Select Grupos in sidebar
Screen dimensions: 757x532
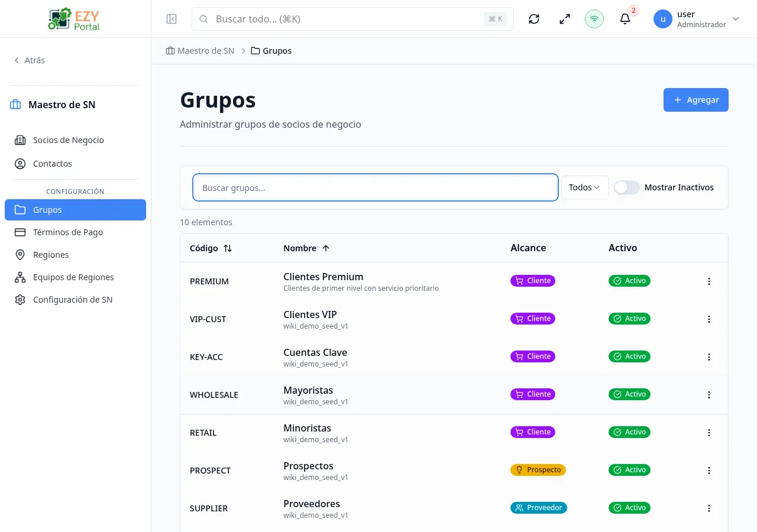pos(75,210)
